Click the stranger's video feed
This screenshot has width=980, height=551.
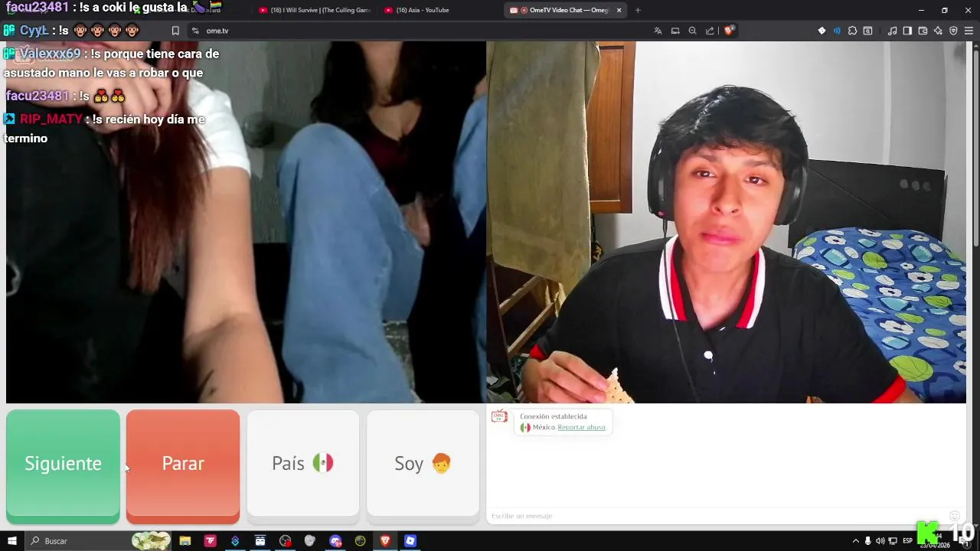(246, 222)
